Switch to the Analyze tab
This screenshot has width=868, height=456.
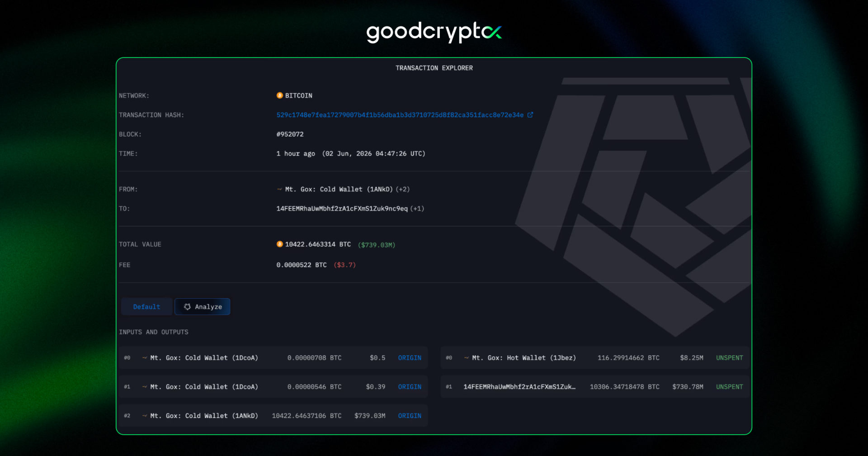[x=203, y=307]
